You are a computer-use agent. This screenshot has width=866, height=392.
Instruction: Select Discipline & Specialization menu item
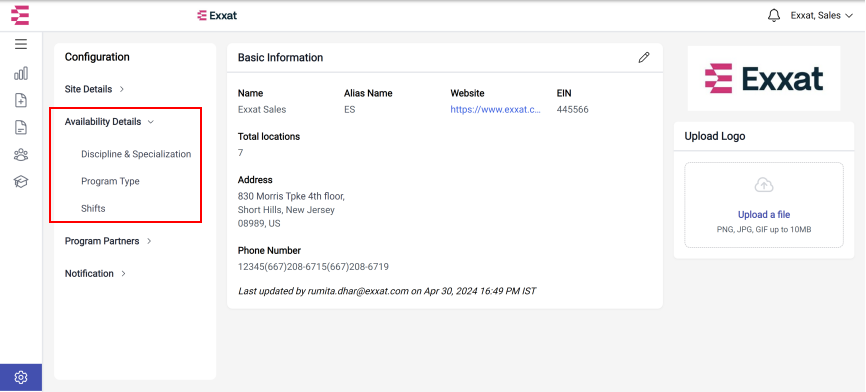tap(136, 154)
